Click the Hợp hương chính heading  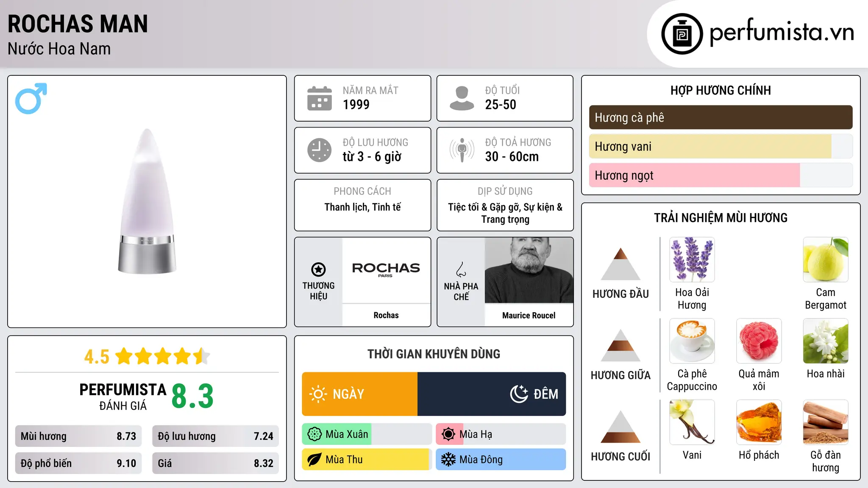721,90
